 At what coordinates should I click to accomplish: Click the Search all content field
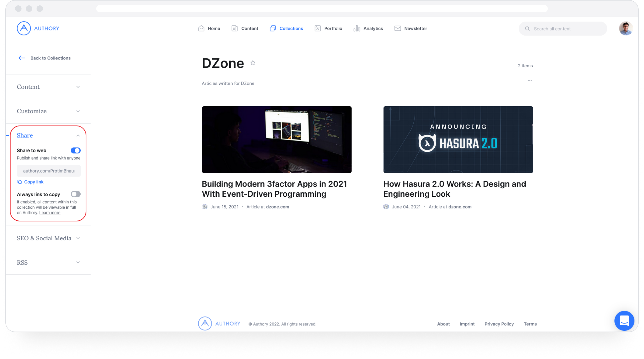(x=563, y=29)
